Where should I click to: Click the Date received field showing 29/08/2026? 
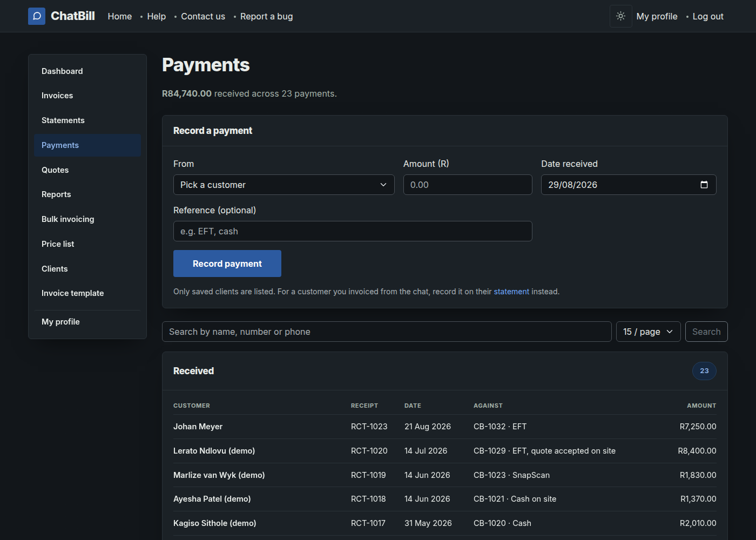629,185
